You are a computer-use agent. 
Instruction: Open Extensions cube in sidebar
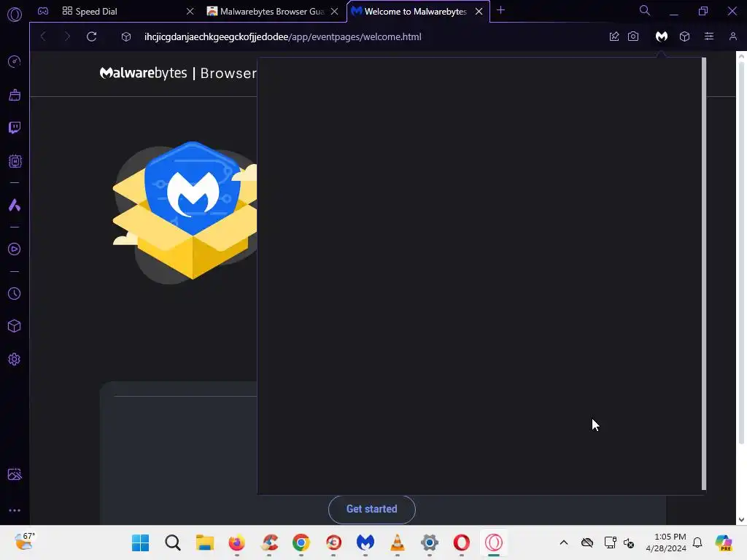point(15,326)
